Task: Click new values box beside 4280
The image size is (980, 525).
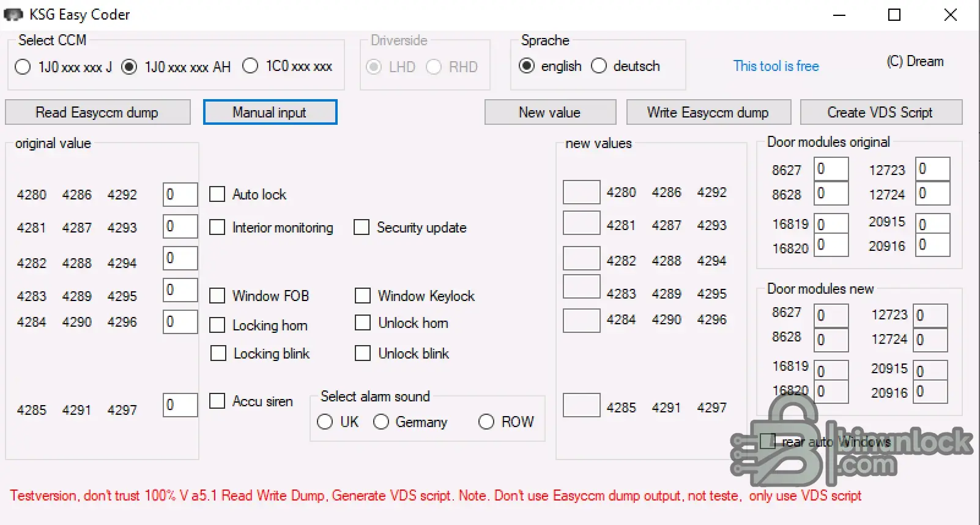Action: coord(582,192)
